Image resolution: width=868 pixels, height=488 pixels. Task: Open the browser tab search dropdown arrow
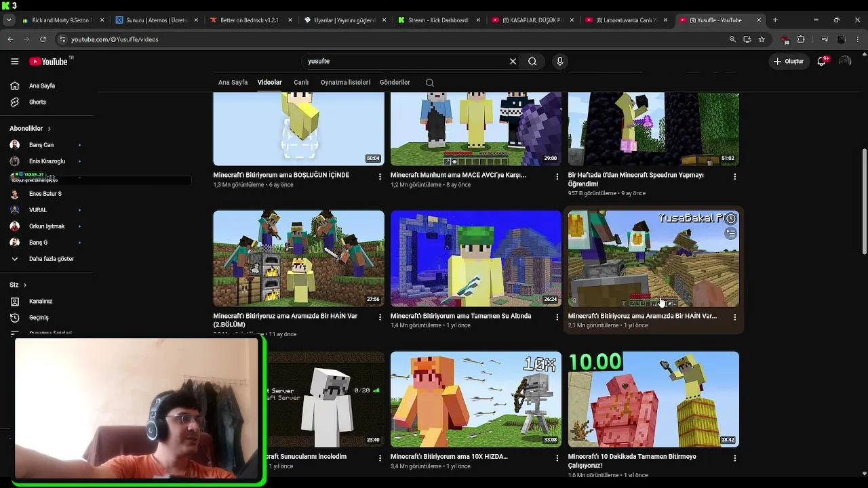tap(9, 20)
